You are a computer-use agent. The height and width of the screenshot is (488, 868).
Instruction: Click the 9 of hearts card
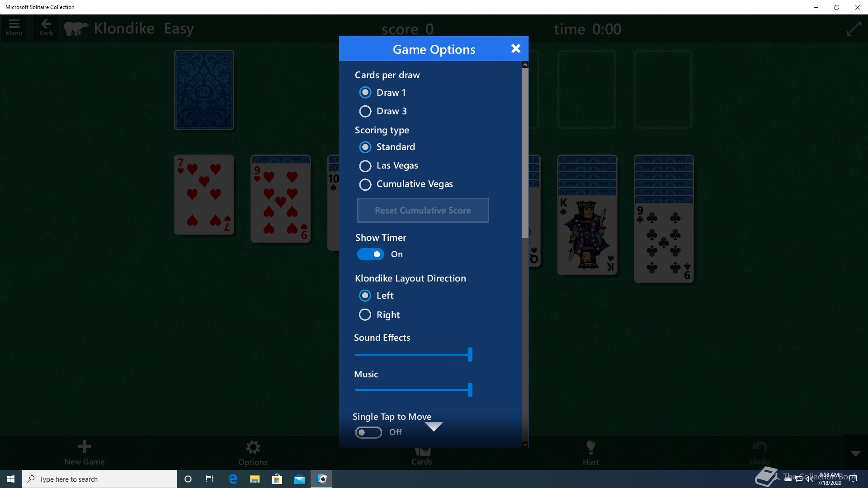pyautogui.click(x=281, y=203)
